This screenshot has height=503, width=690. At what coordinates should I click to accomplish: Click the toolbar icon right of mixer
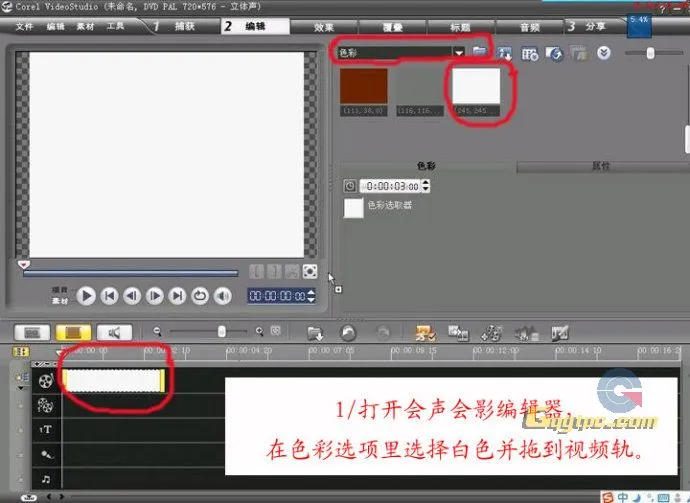click(x=560, y=333)
